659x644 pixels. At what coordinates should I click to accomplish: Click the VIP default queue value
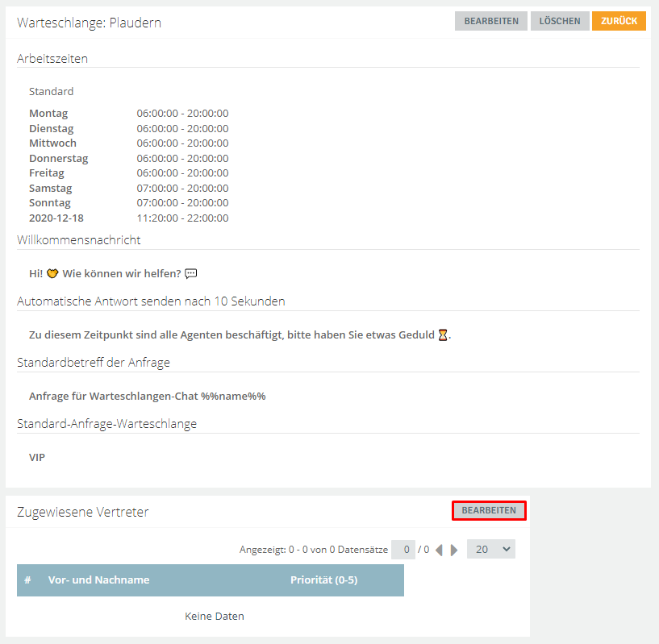(37, 458)
